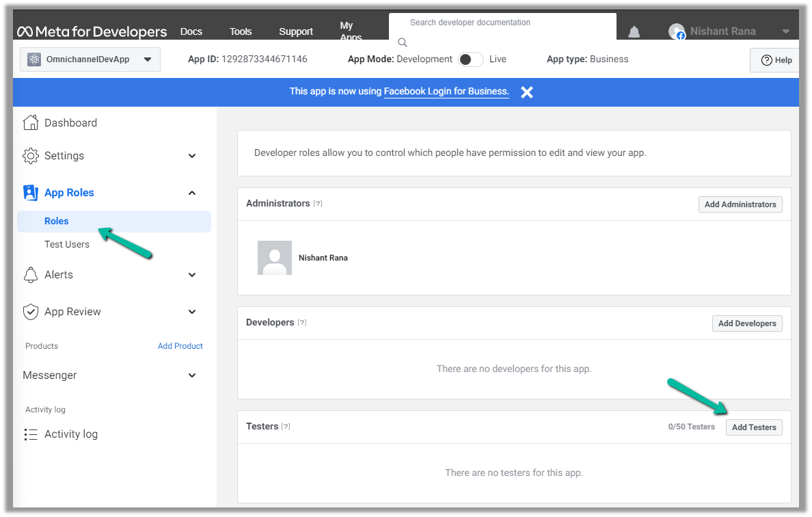The width and height of the screenshot is (812, 517).
Task: Open the Dashboard house icon
Action: click(x=31, y=123)
